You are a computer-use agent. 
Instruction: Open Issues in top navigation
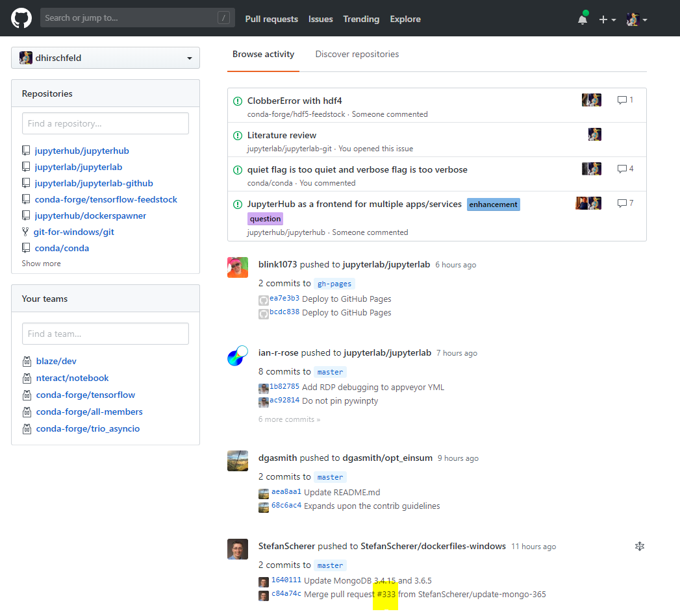point(320,19)
